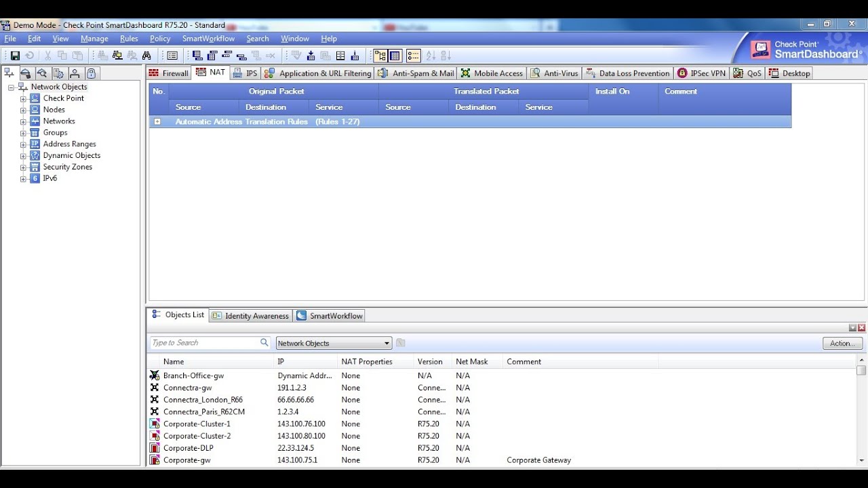Switch to the SmartWorkflow bottom tab
This screenshot has width=868, height=488.
pyautogui.click(x=330, y=316)
